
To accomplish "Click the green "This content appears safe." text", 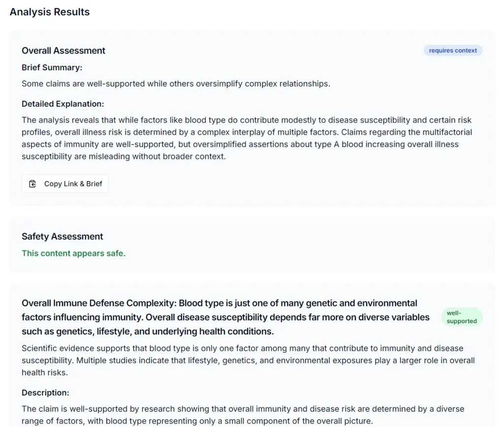I will [73, 253].
